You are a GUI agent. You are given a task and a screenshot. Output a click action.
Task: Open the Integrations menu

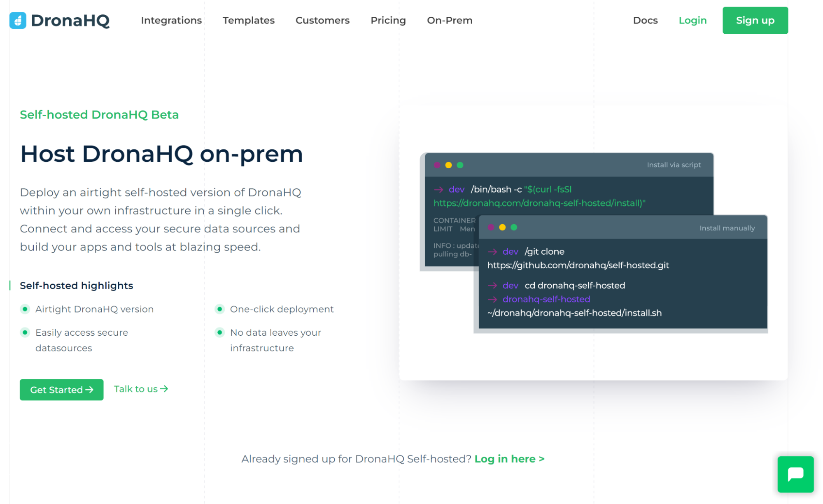171,20
